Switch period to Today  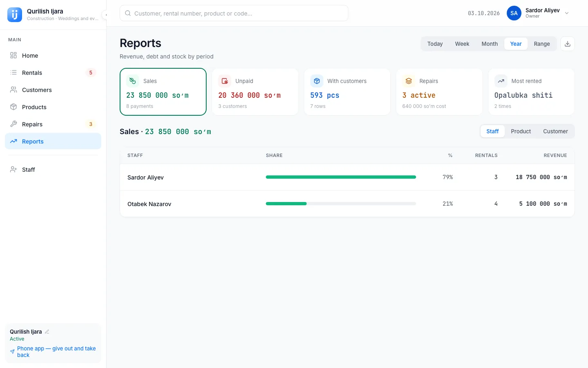coord(435,44)
